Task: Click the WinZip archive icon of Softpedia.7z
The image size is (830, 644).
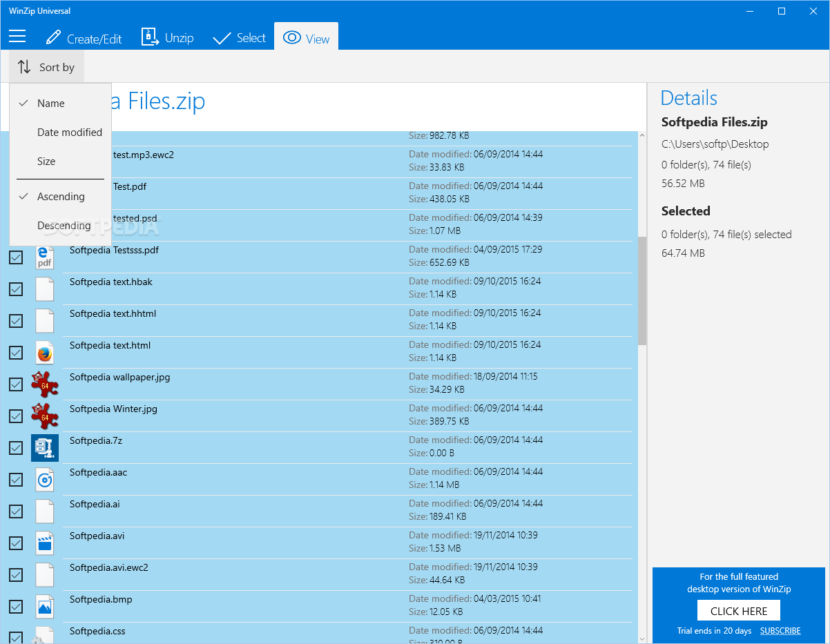Action: pyautogui.click(x=45, y=448)
